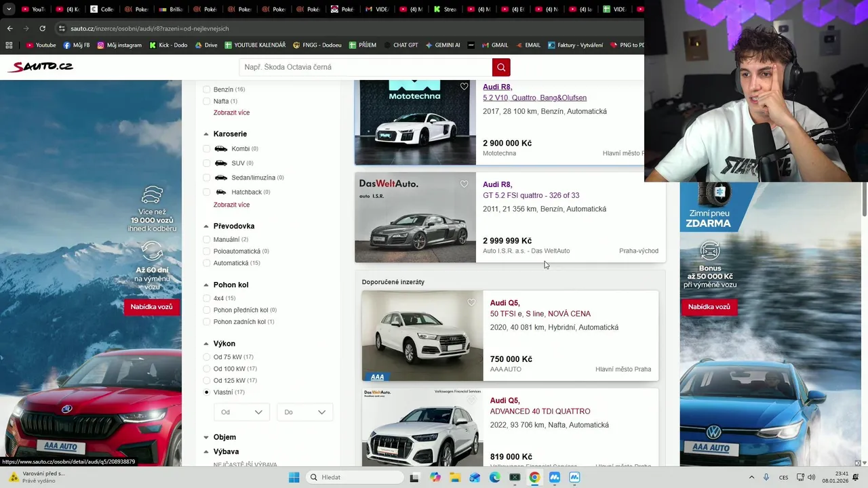Screen dimensions: 868x488
Task: Switch to the Brillia browser tab
Action: coord(170,9)
